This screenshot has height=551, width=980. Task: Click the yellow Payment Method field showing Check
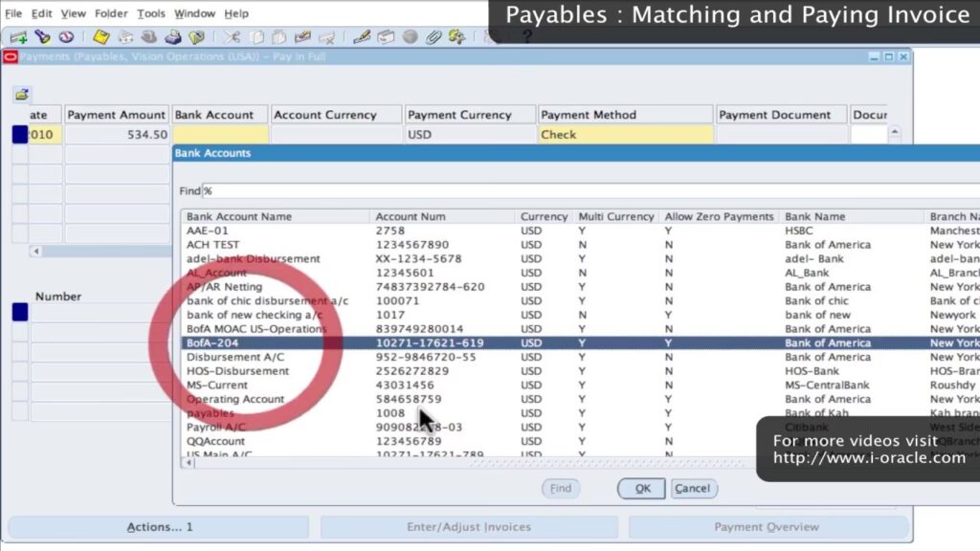tap(626, 135)
